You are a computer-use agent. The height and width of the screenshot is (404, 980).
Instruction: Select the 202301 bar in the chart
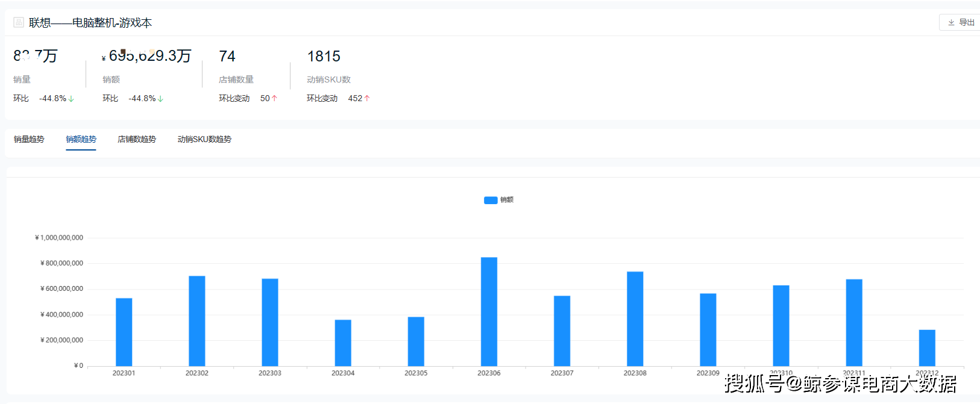tap(124, 332)
